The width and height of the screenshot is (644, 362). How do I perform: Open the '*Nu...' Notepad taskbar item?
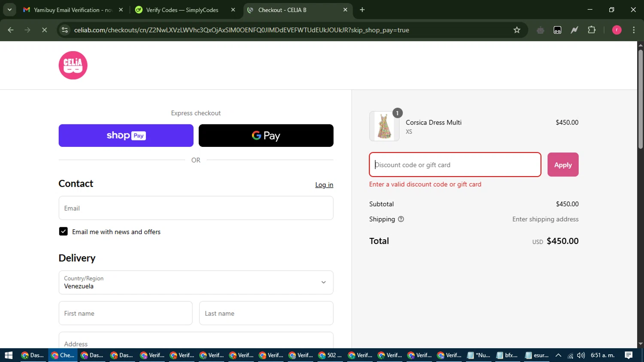click(478, 355)
